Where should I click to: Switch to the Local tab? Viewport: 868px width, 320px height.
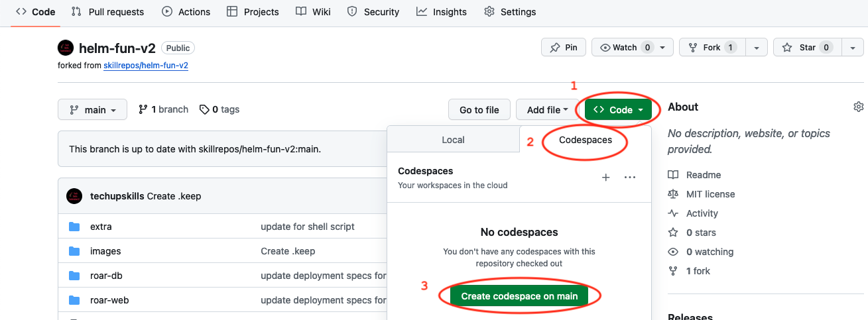(453, 140)
